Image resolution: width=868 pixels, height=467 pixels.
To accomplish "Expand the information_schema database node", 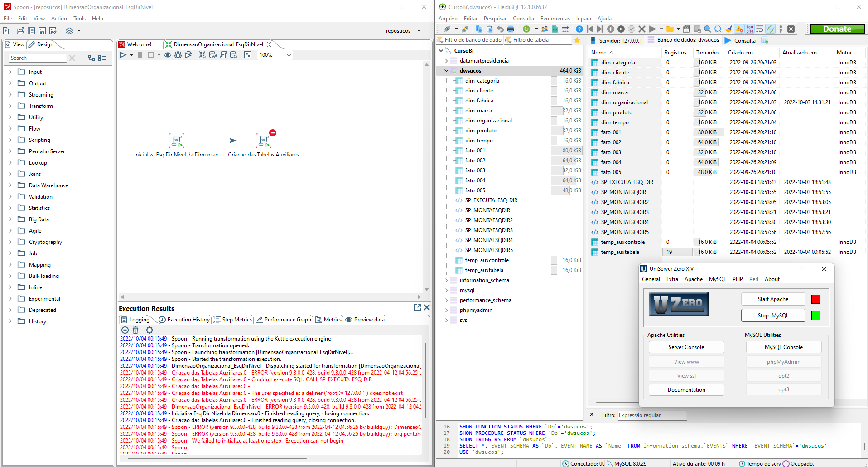I will [x=446, y=280].
